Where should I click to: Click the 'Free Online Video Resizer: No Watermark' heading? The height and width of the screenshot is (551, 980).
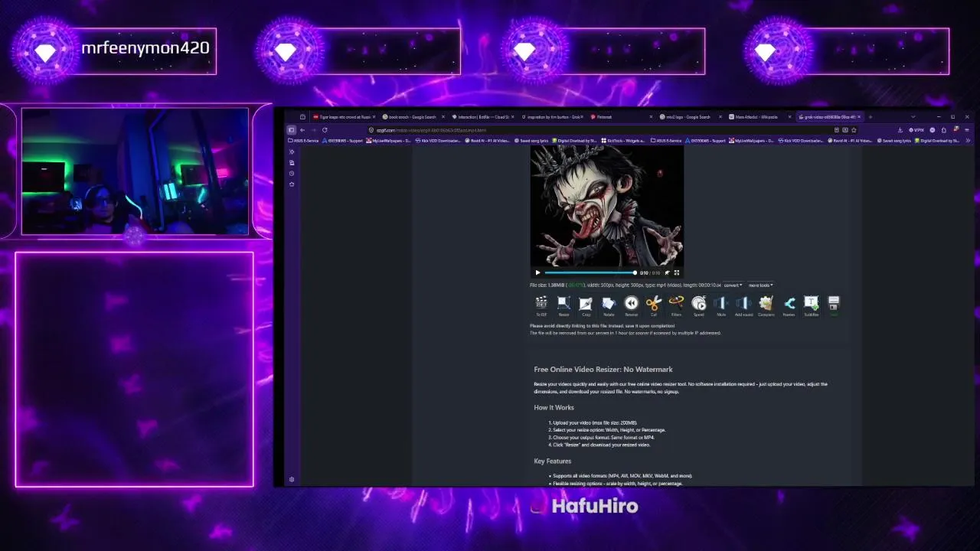tap(603, 370)
